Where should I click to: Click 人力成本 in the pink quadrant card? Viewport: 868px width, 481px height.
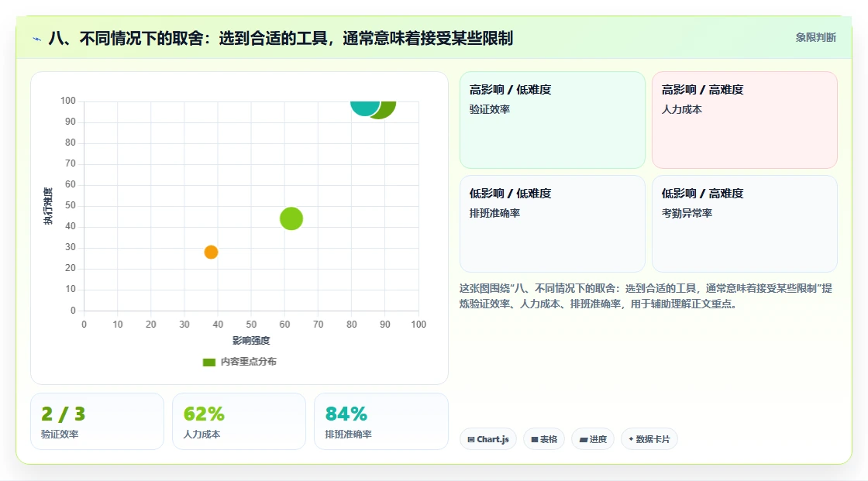click(681, 109)
